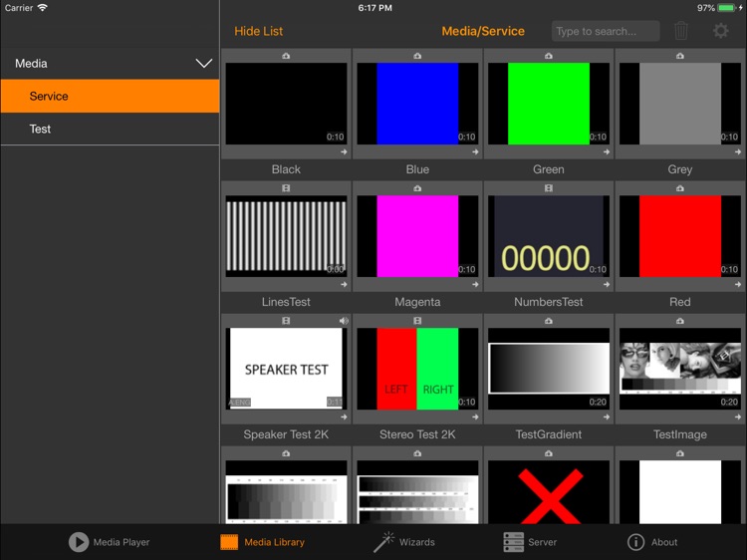Select the Magenta media thumbnail
This screenshot has height=560, width=747.
pyautogui.click(x=417, y=236)
